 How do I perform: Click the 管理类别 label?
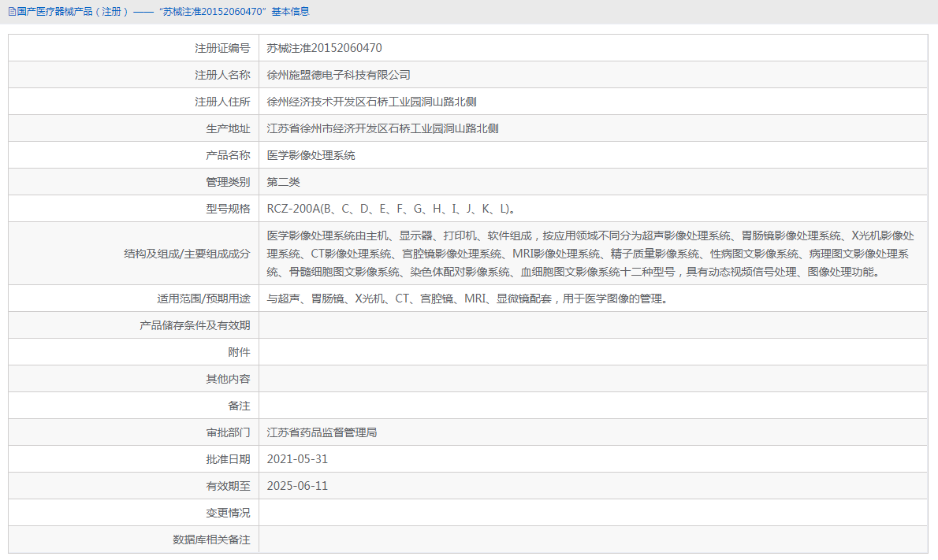228,182
